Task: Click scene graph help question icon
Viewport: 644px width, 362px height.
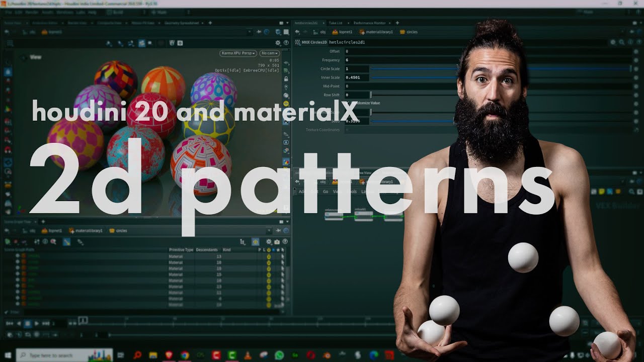Action: 285,242
